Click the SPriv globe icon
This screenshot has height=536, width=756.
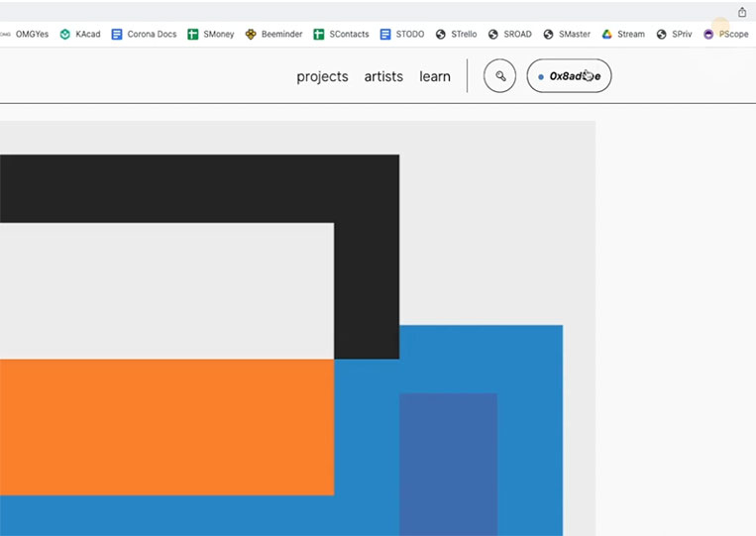click(x=662, y=35)
